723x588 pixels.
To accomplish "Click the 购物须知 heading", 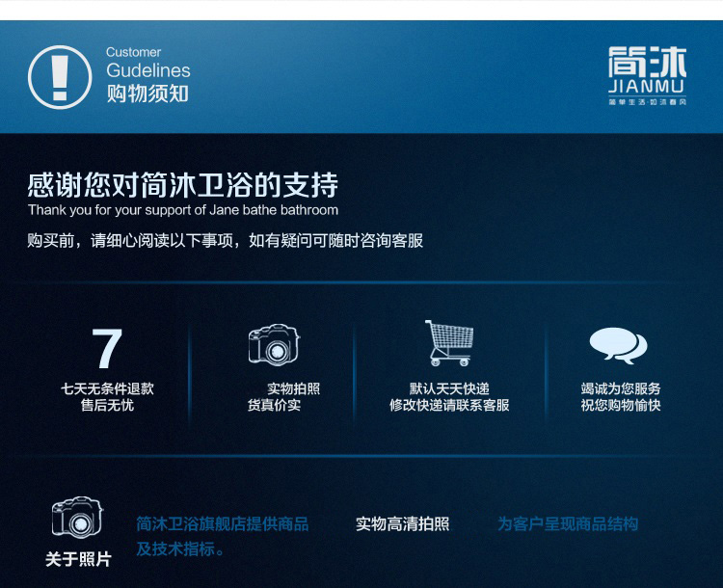I will click(x=147, y=94).
